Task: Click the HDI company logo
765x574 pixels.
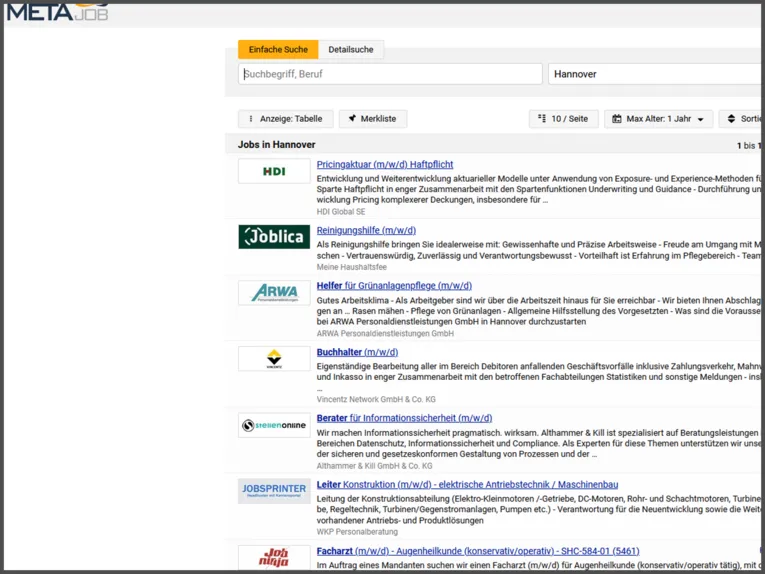Action: [x=274, y=171]
